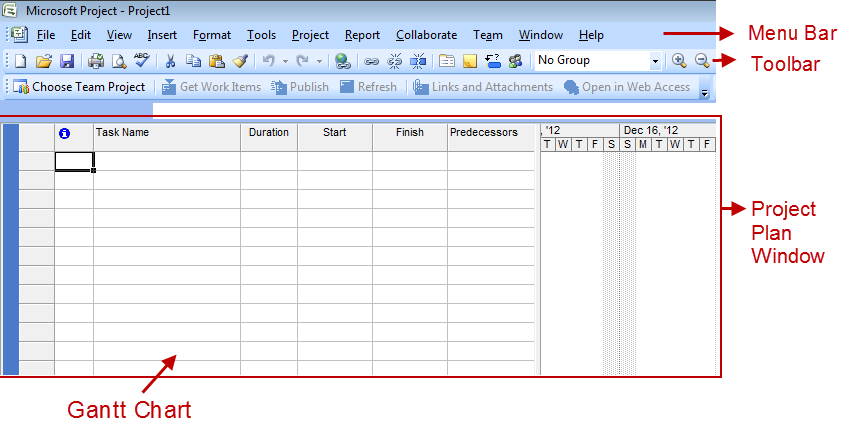Image resolution: width=867 pixels, height=430 pixels.
Task: Click the M day in timescale
Action: pos(643,145)
